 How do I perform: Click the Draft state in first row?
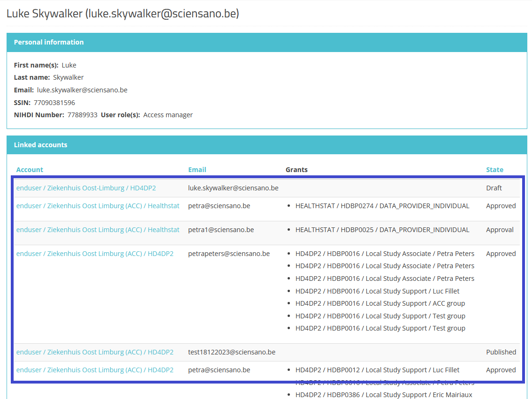tap(494, 188)
